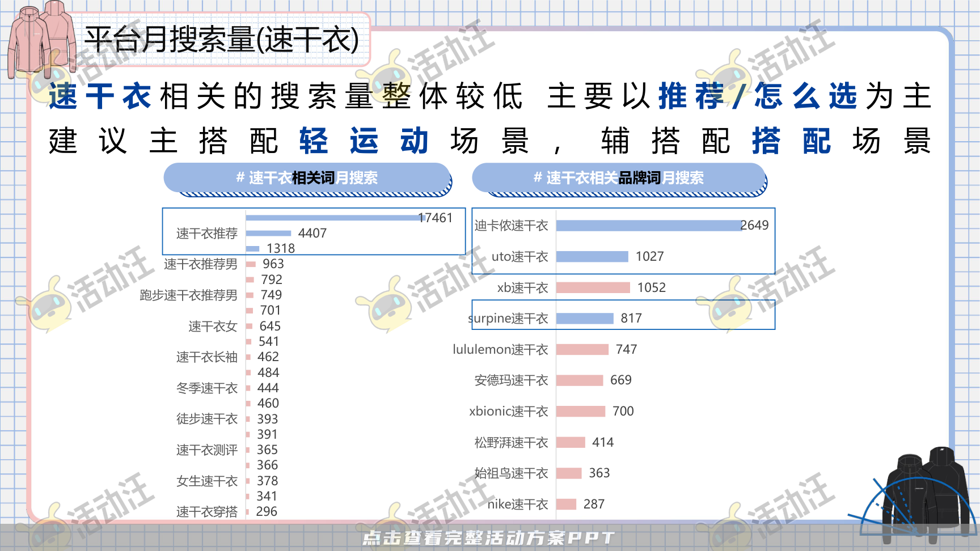Click the value 700 in the brand chart
The height and width of the screenshot is (551, 980).
pos(623,412)
